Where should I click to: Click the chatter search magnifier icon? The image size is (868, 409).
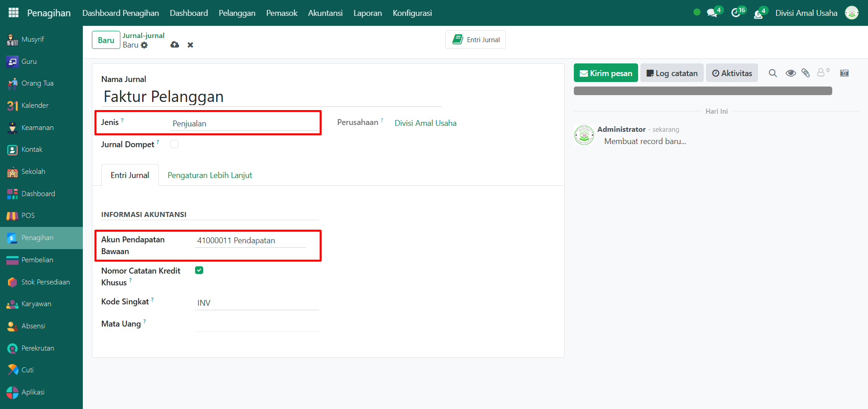pyautogui.click(x=773, y=73)
